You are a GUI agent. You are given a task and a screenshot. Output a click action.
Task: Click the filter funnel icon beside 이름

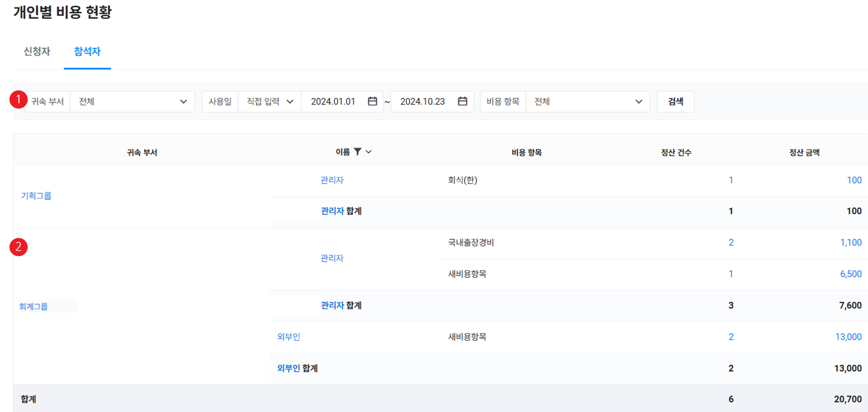click(358, 152)
